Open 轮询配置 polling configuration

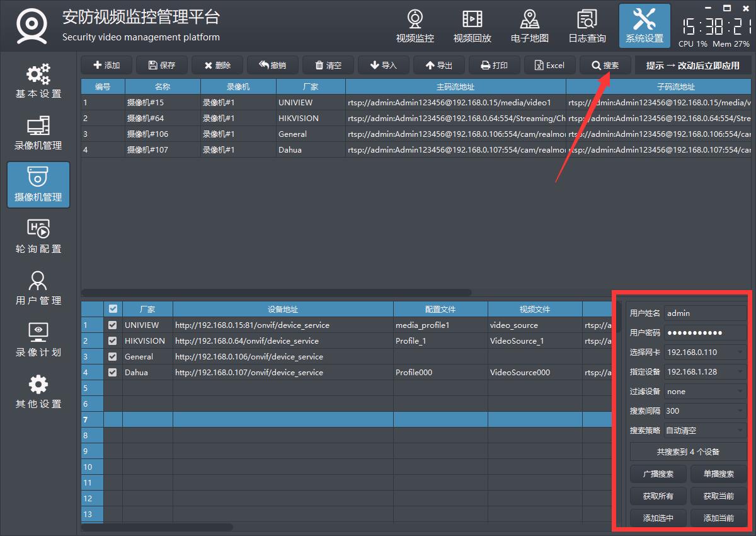click(38, 236)
